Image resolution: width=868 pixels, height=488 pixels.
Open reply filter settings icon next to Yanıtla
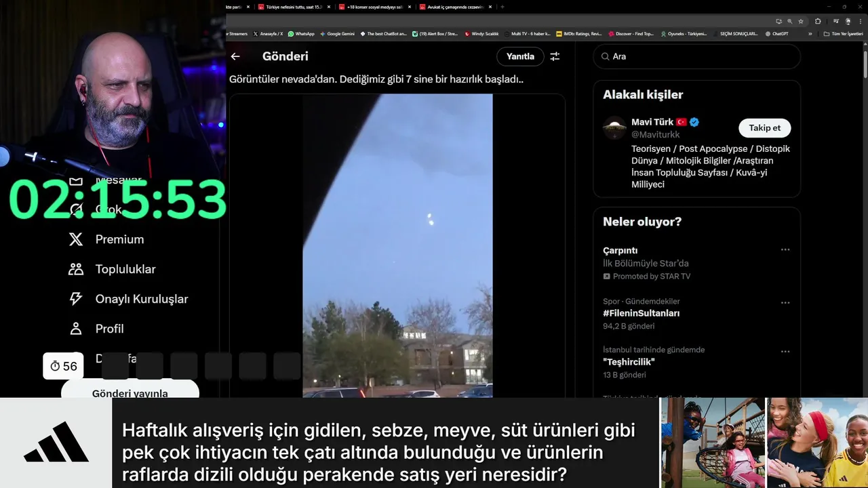coord(555,56)
